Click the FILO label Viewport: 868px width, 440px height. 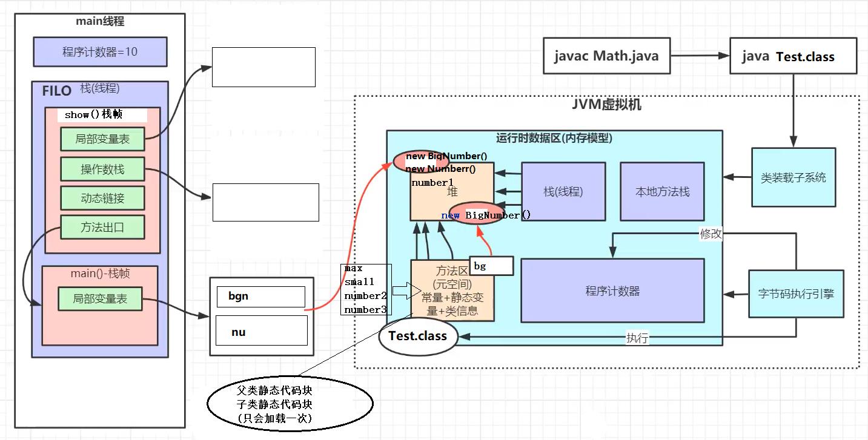pos(57,91)
